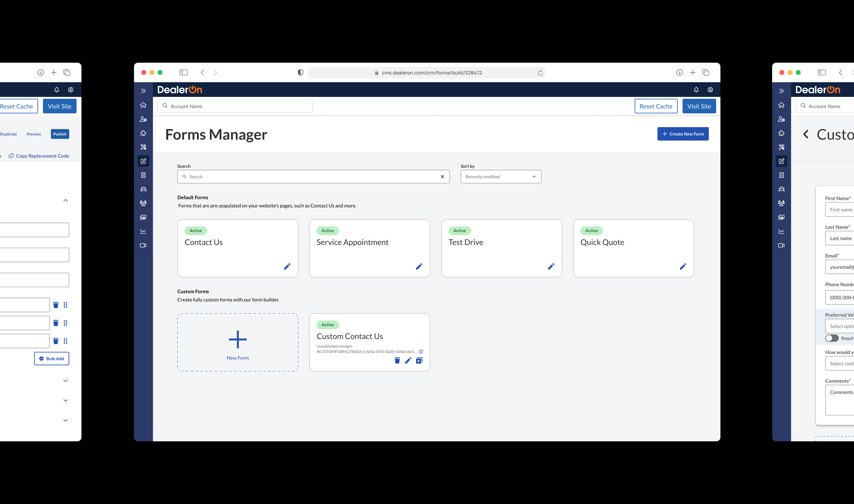Expand the sidebar with double chevron
Image resolution: width=854 pixels, height=504 pixels.
143,91
